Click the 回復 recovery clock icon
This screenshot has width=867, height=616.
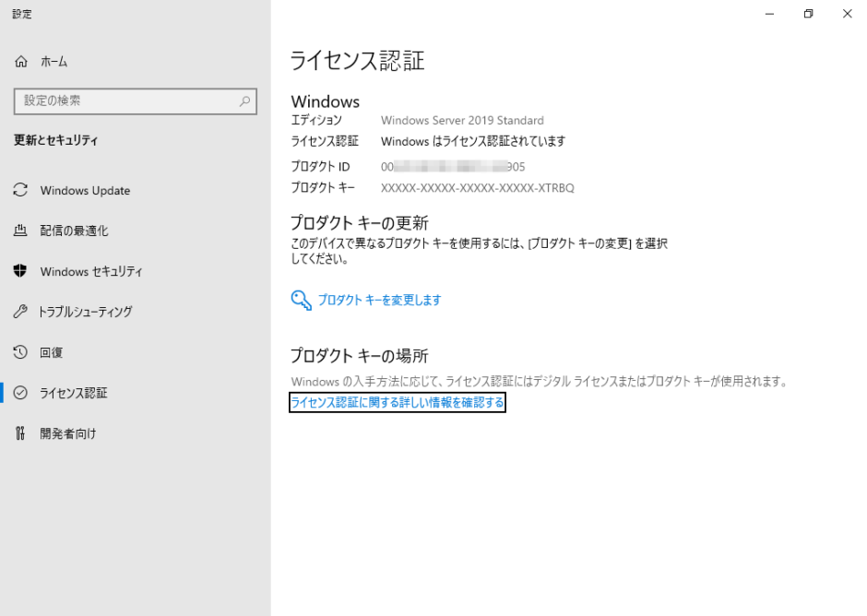click(21, 352)
